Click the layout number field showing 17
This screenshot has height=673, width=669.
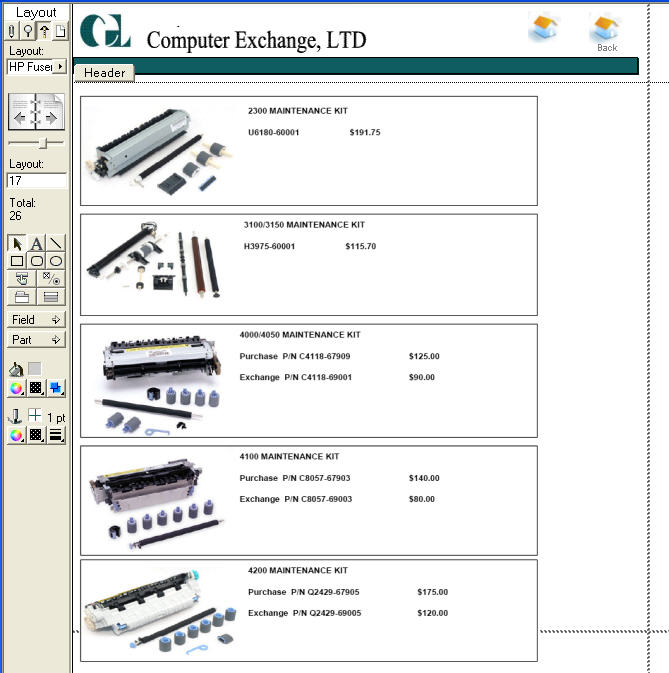[x=36, y=181]
